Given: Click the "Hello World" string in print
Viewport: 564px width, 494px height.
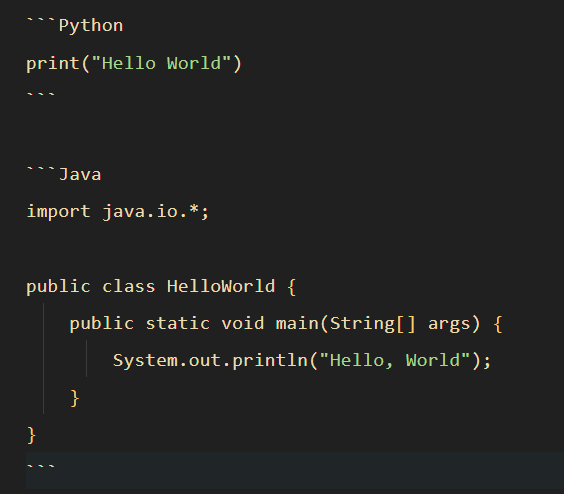Looking at the screenshot, I should tap(161, 63).
